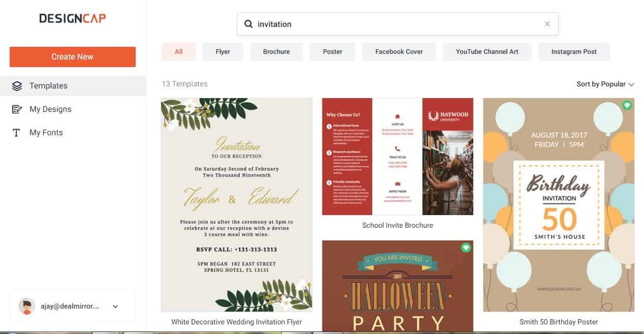
Task: Expand the account dropdown chevron
Action: [x=115, y=307]
